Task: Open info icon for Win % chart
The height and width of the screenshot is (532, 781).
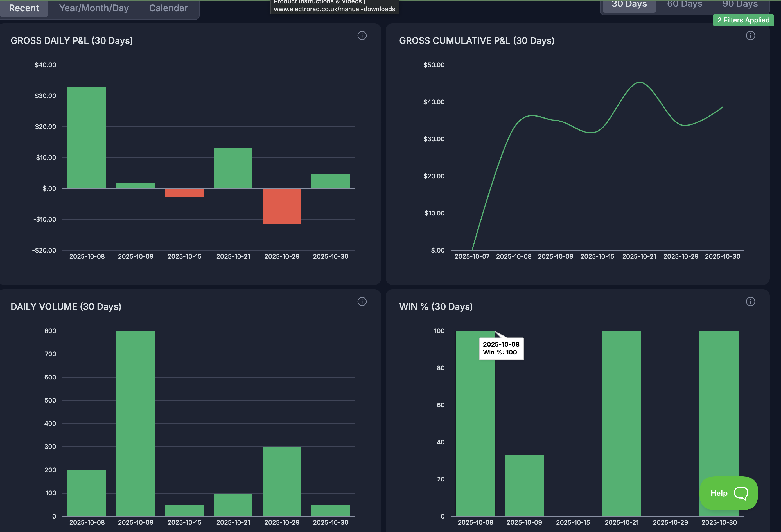Action: (x=750, y=302)
